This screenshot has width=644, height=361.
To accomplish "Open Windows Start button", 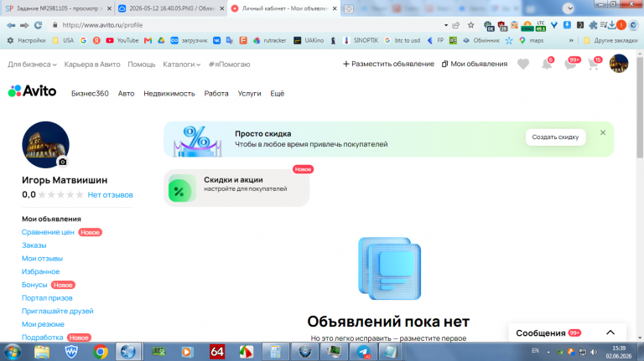I will point(13,352).
